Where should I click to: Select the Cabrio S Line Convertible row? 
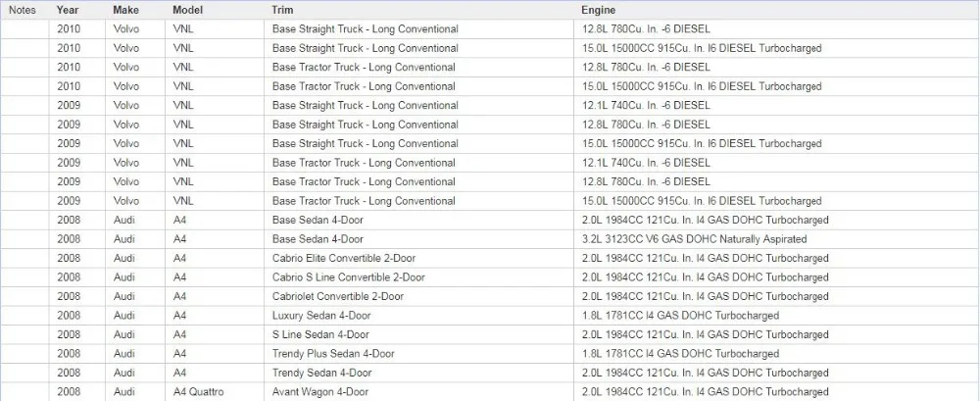(x=490, y=277)
